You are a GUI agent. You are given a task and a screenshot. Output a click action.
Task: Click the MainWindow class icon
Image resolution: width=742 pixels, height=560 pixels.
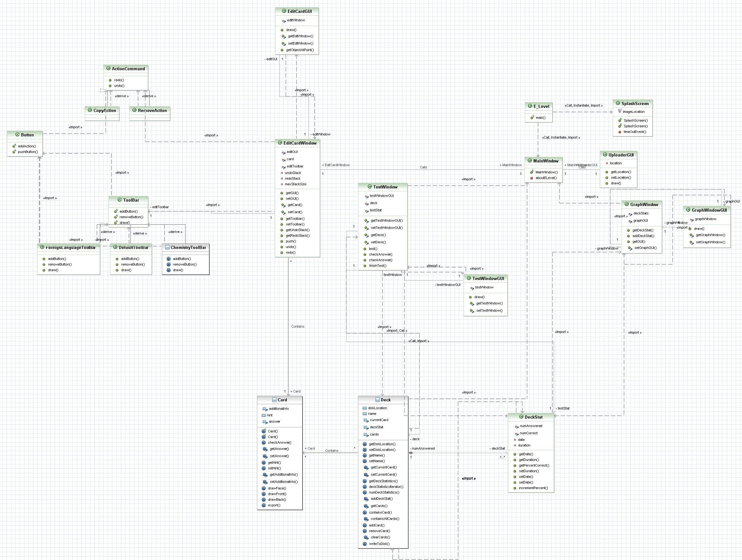click(x=530, y=161)
